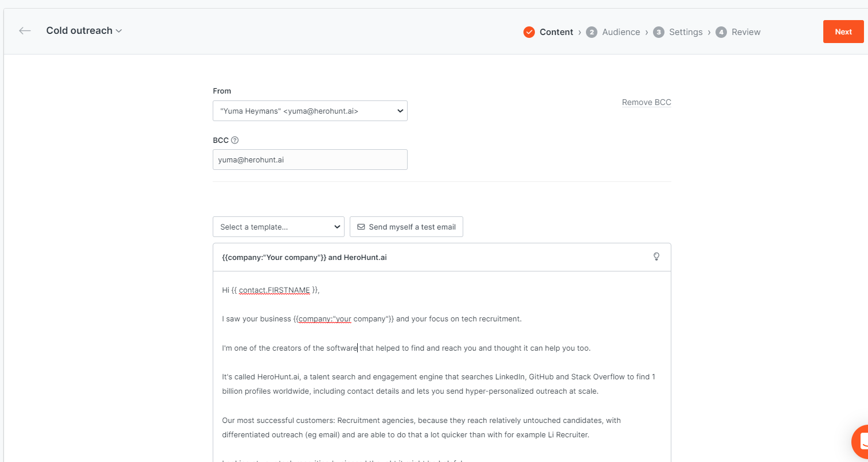Screen dimensions: 868x462
Task: Click the orange Next button
Action: pos(843,32)
